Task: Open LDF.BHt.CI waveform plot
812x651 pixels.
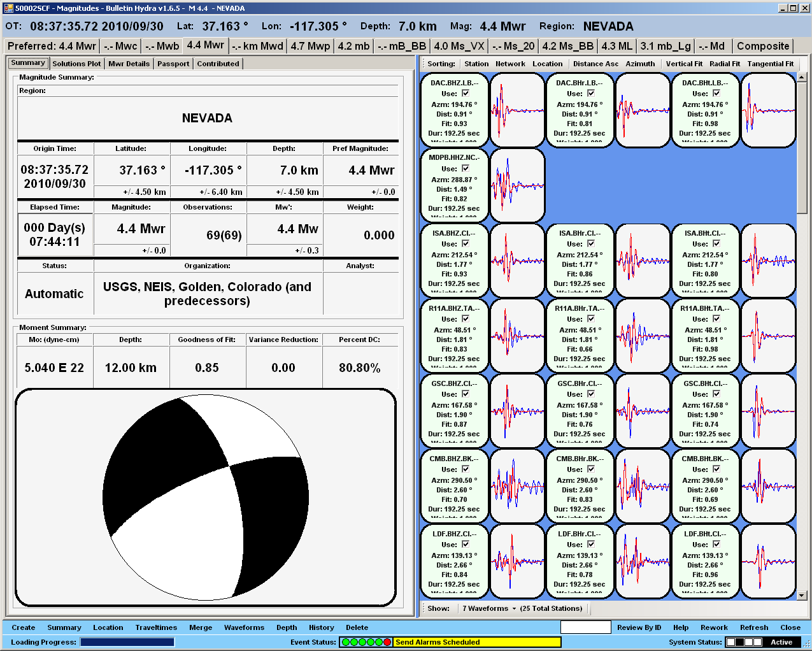Action: point(769,561)
